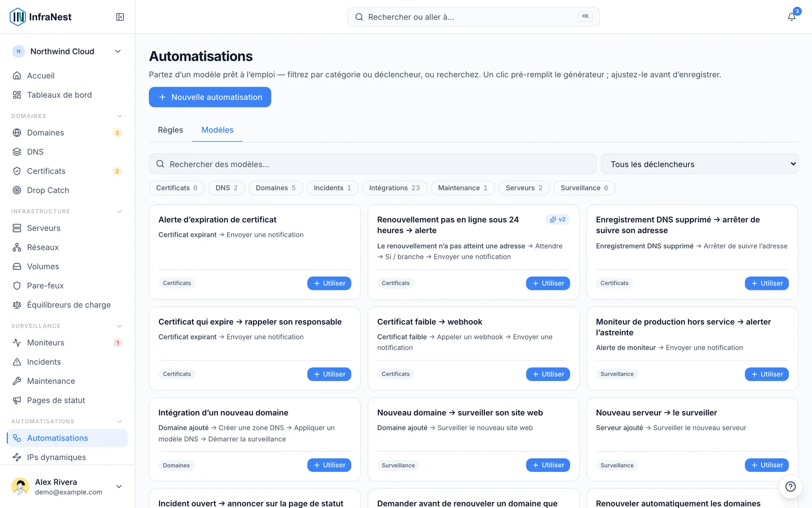Open Domaines globe icon in sidebar

tap(17, 132)
